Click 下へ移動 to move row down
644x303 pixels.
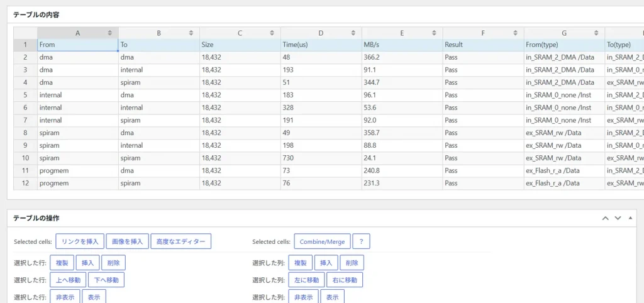coord(106,280)
